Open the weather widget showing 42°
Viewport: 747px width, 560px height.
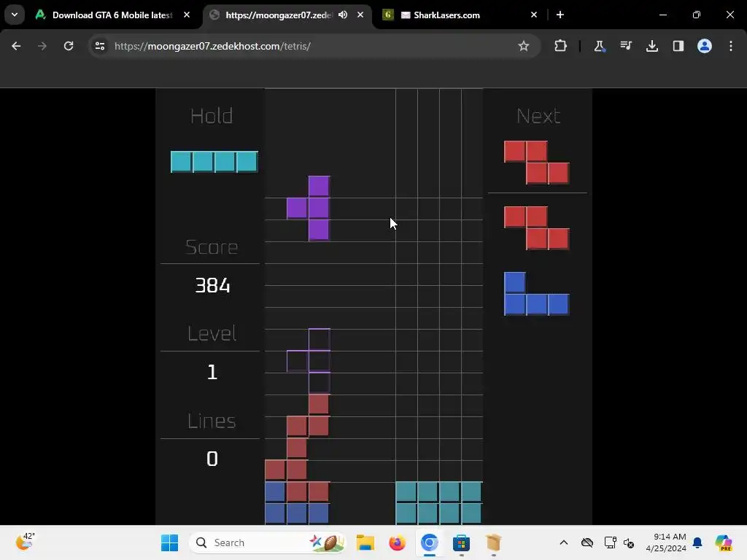(25, 542)
